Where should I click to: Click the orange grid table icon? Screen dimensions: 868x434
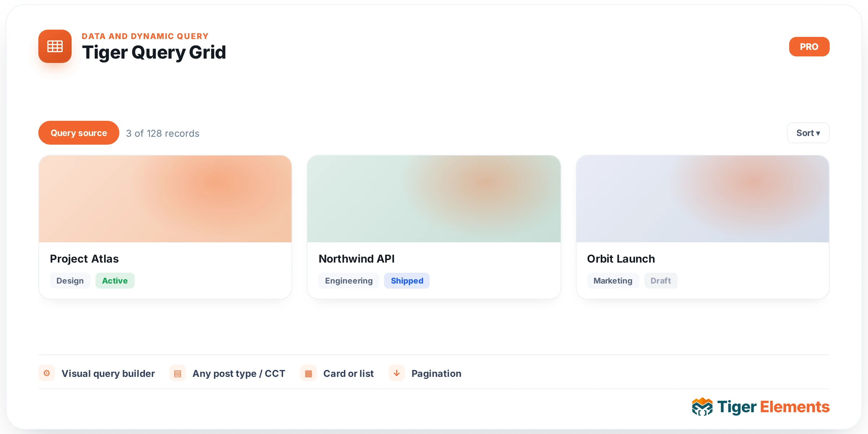point(55,46)
